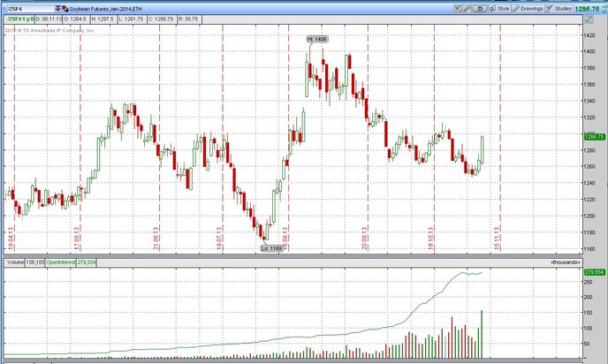
Task: Click the large green 1295.75 quote in toolbar
Action: (x=587, y=9)
